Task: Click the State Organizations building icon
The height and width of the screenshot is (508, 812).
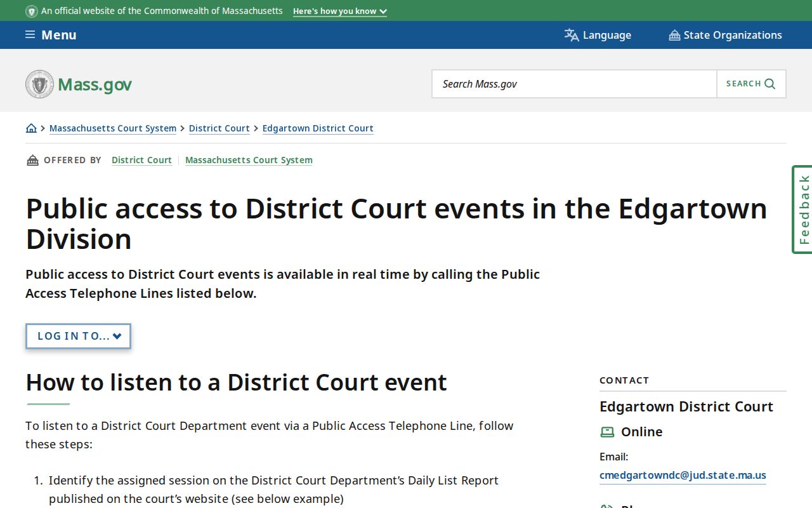Action: 674,35
